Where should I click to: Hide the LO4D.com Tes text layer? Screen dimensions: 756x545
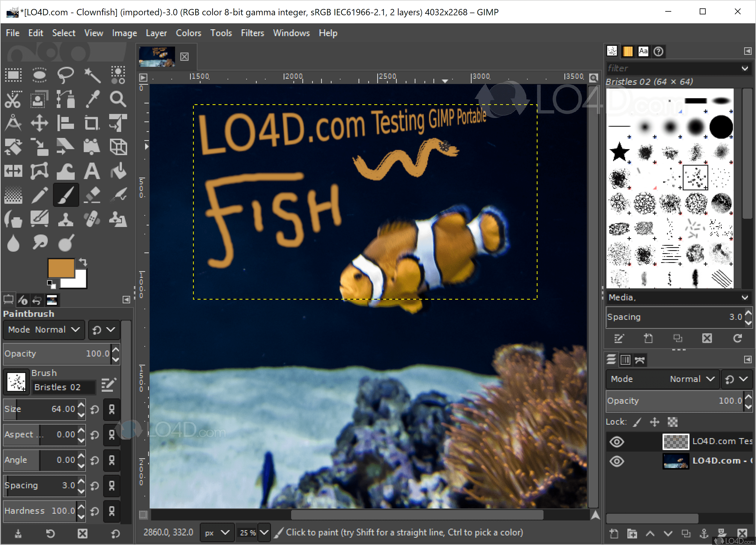pos(617,442)
